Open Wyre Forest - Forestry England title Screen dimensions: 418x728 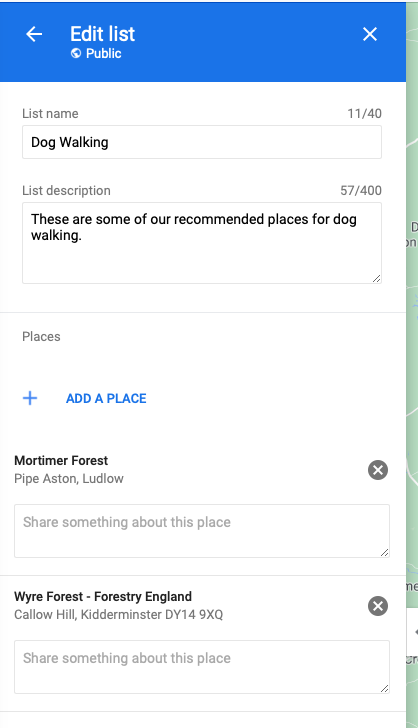(103, 597)
